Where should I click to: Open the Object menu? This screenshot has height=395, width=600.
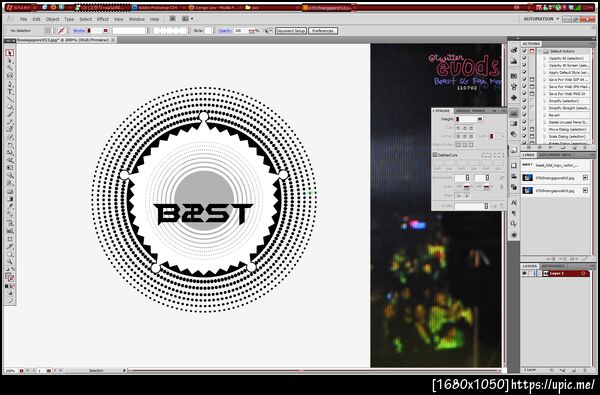[x=52, y=19]
